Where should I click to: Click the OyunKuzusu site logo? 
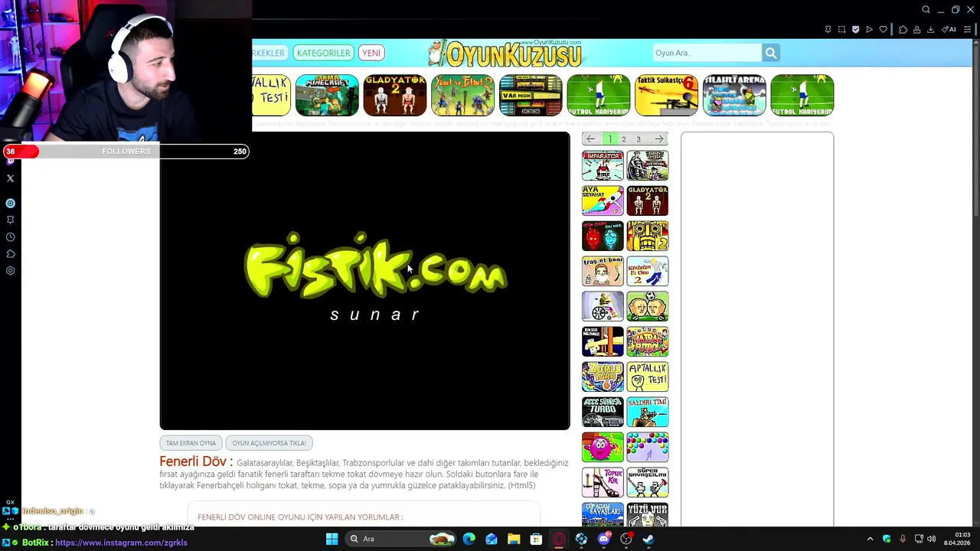point(504,54)
